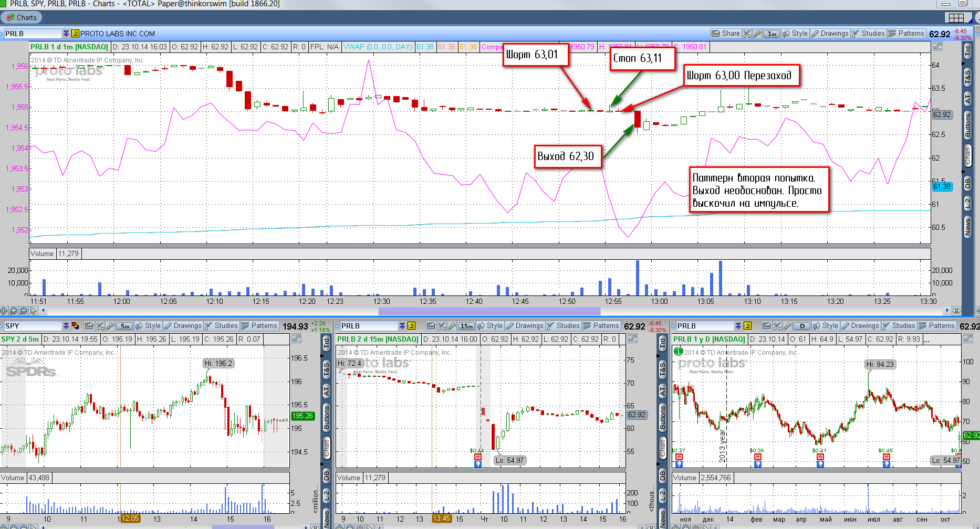Click the pan crosshair icon below top chart

click(x=4, y=311)
